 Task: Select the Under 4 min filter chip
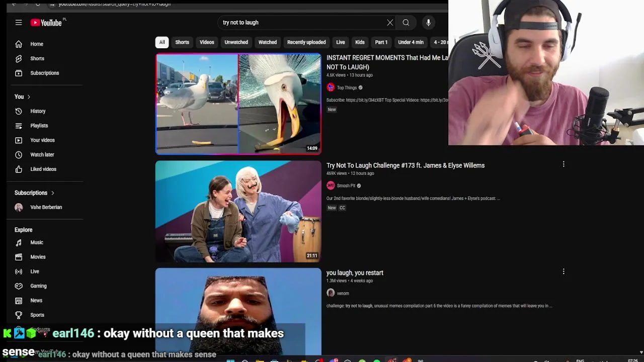click(411, 42)
